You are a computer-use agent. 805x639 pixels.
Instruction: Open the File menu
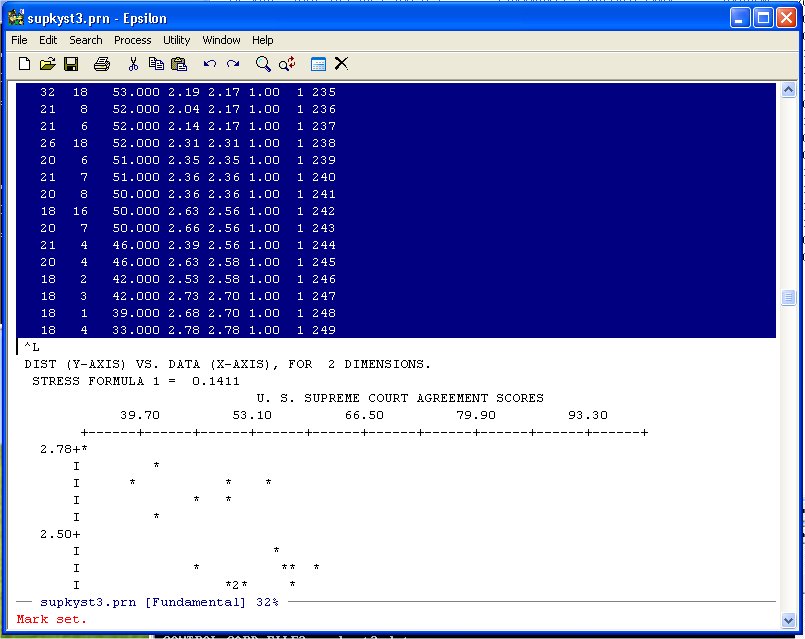coord(19,40)
